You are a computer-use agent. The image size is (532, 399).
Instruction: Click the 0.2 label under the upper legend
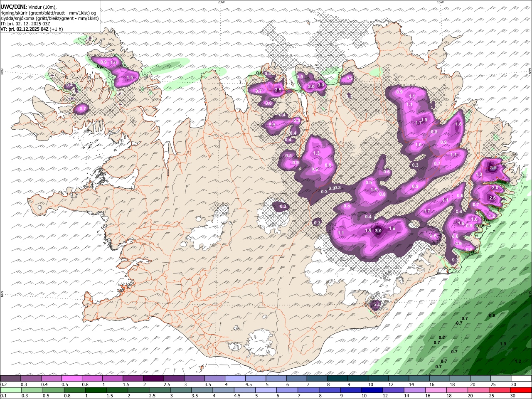point(4,384)
